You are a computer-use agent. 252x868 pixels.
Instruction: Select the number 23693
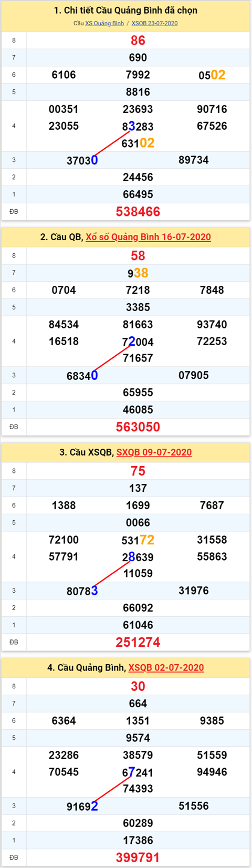click(x=138, y=109)
